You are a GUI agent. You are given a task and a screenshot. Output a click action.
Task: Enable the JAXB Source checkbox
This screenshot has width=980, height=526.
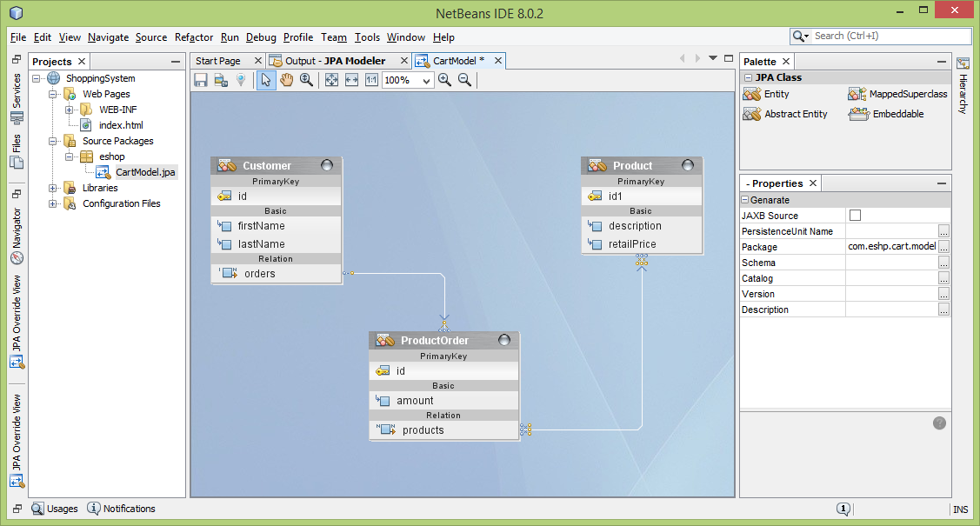tap(855, 216)
